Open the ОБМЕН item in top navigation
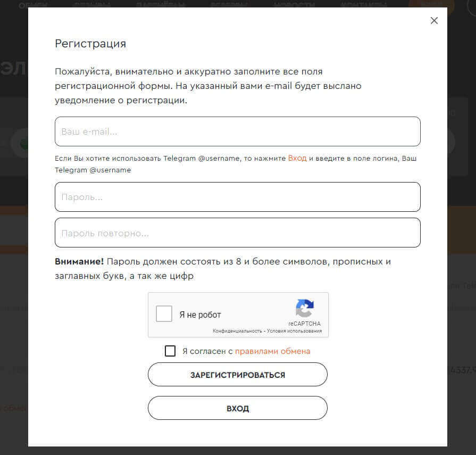The width and height of the screenshot is (476, 455). 33,5
